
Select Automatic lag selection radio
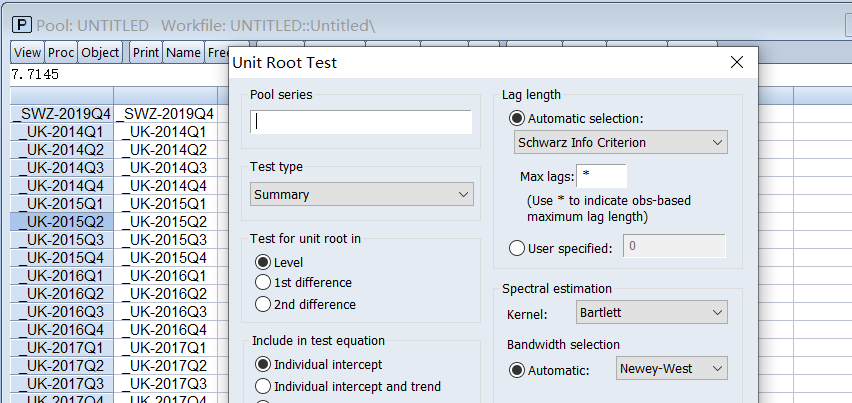coord(516,118)
